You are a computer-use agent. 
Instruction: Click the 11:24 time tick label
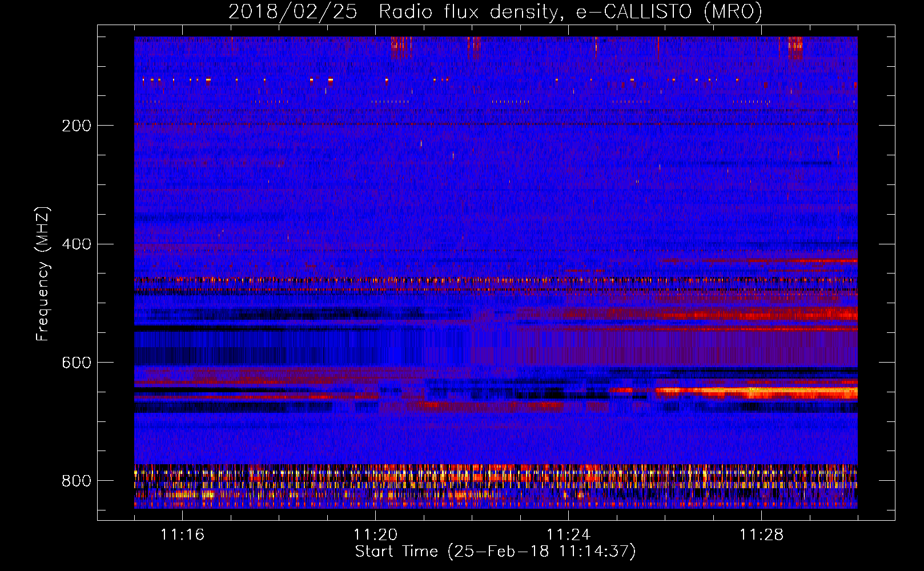[x=568, y=535]
